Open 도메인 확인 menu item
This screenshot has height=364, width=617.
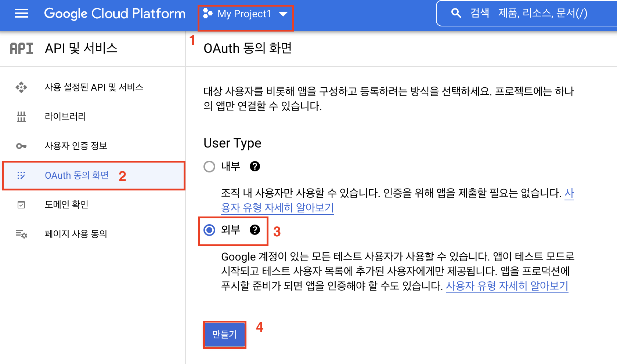click(x=93, y=205)
